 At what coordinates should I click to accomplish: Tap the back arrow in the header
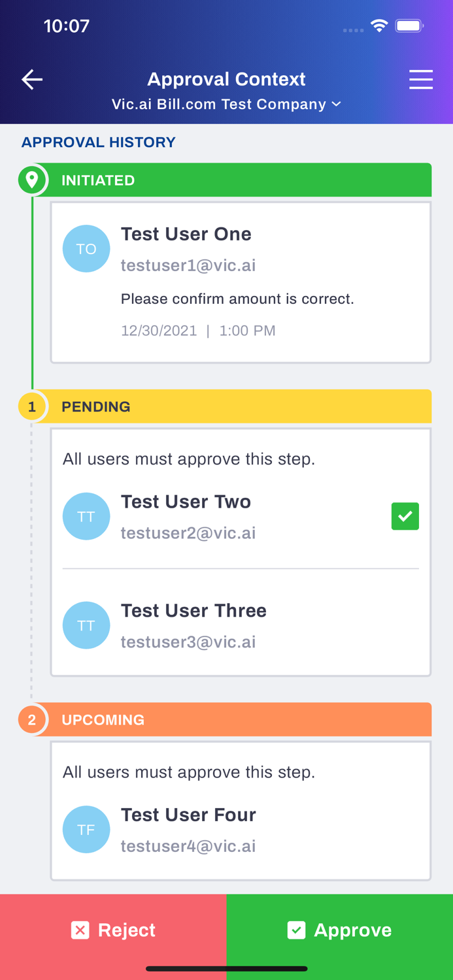(x=31, y=78)
